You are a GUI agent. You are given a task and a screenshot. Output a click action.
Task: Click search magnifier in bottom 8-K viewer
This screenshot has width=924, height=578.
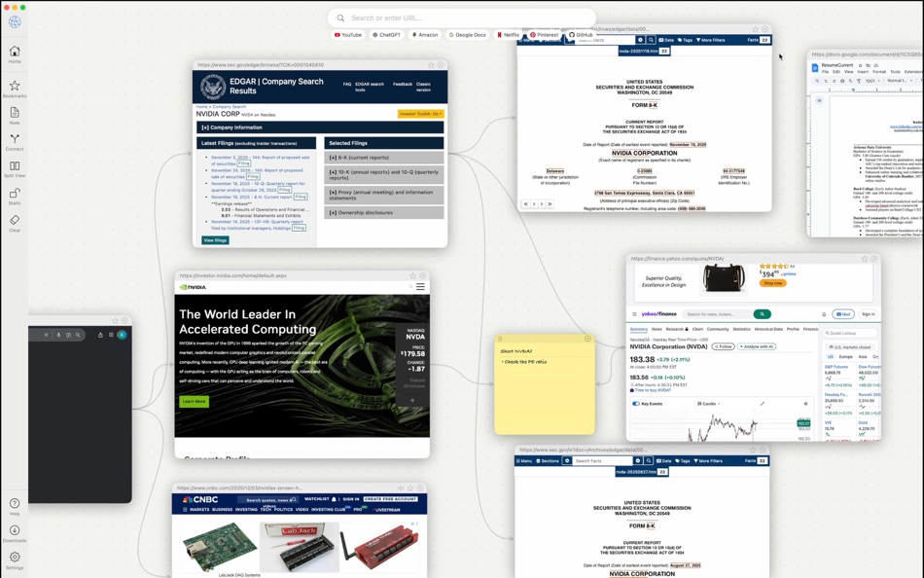pos(648,460)
